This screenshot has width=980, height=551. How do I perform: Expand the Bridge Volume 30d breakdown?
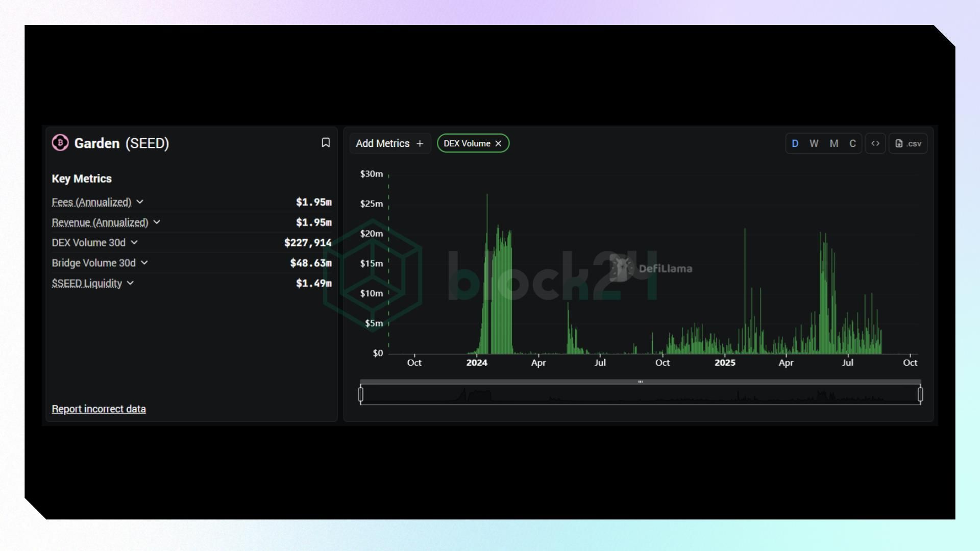[x=144, y=263]
